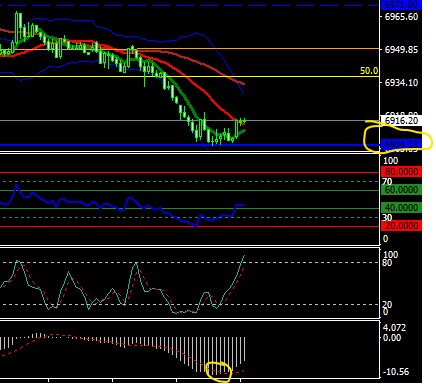The image size is (436, 384).
Task: Click the 70 scale value in RSI panel
Action: [x=387, y=182]
